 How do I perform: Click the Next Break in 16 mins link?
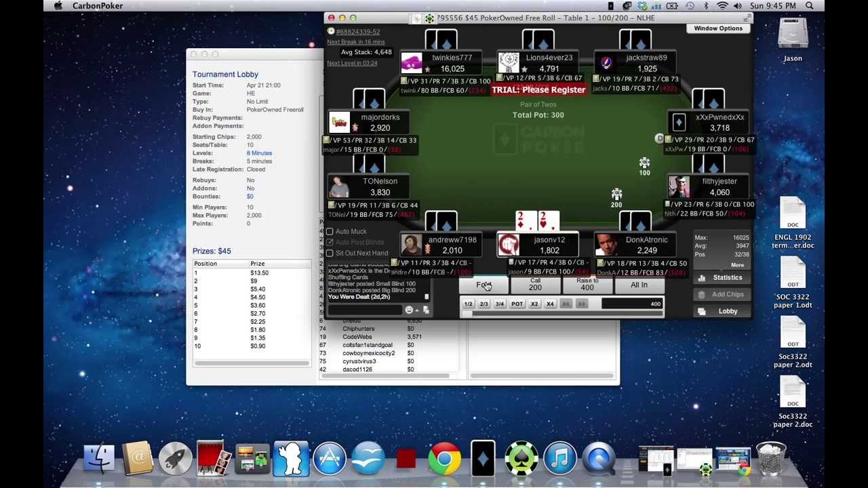[x=355, y=42]
